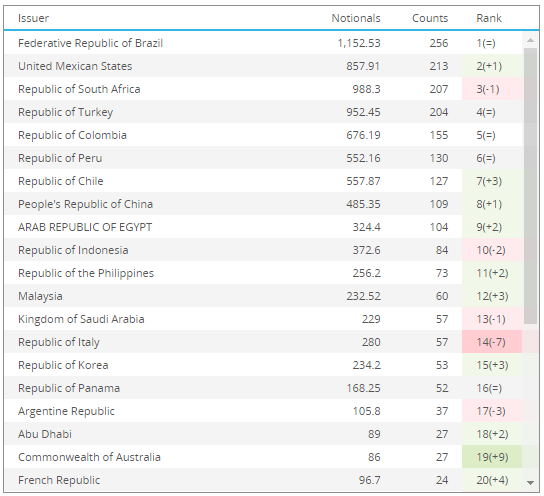Click Italy notional value 280
The width and height of the screenshot is (544, 496).
pyautogui.click(x=371, y=342)
